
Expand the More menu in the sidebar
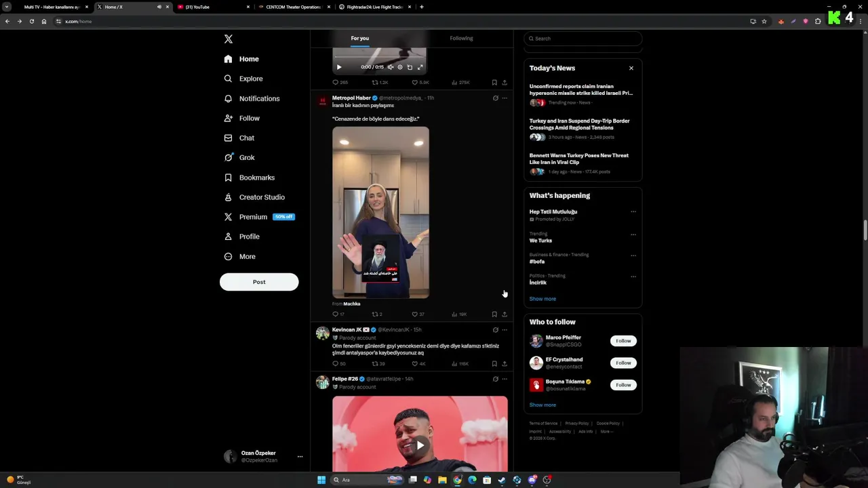coord(239,256)
